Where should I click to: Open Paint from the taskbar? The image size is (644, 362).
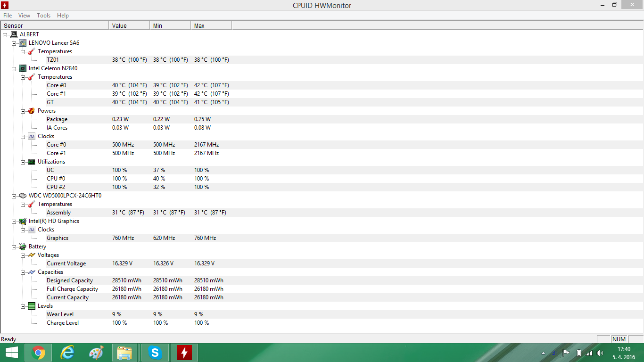[x=96, y=353]
